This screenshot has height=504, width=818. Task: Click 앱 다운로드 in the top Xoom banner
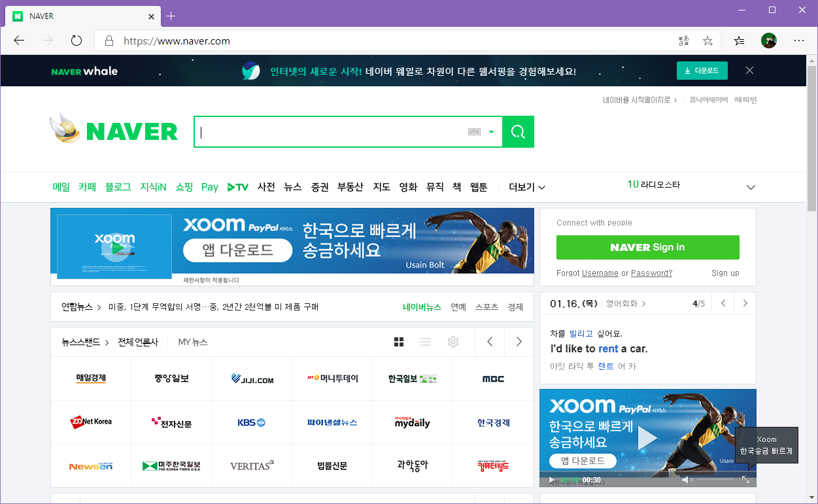click(237, 250)
